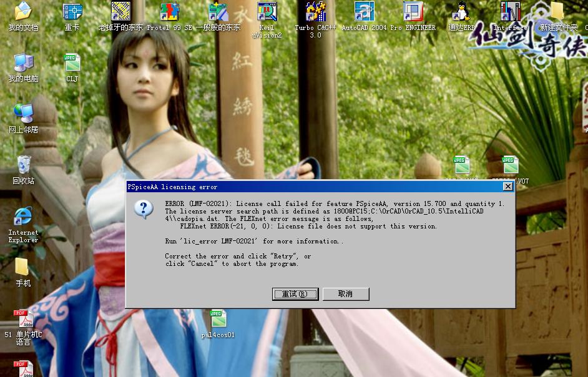Select the Protel 99 SE shortcut

click(169, 11)
